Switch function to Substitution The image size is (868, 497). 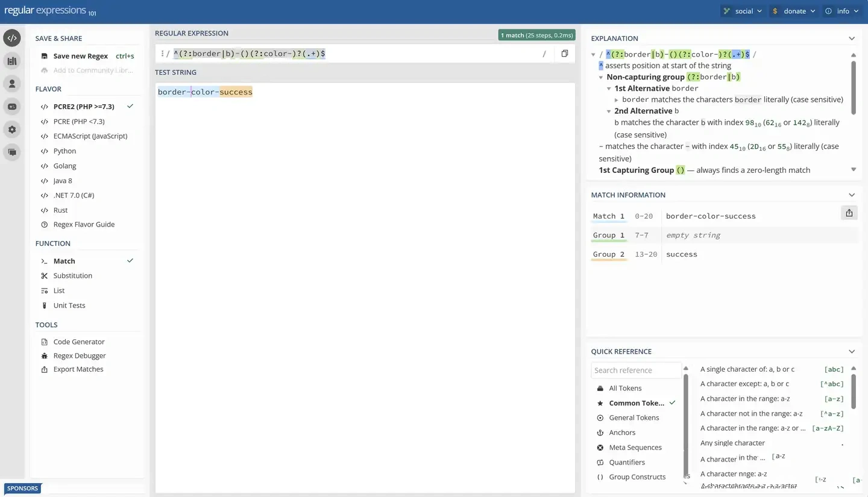point(72,276)
